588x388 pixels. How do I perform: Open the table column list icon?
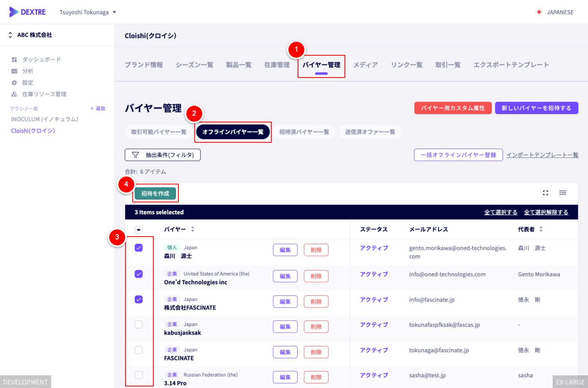563,193
